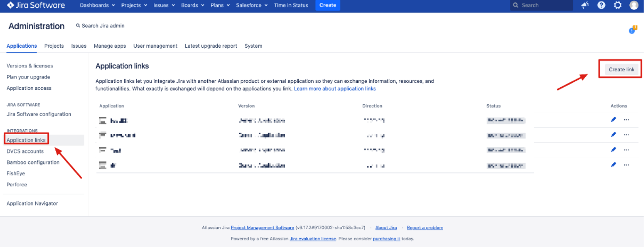Expand the Salesforce dropdown menu
The height and width of the screenshot is (247, 644).
tap(252, 5)
